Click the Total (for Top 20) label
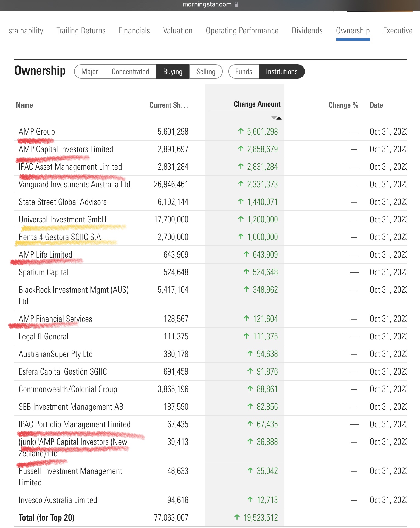The image size is (420, 528). coord(46,518)
